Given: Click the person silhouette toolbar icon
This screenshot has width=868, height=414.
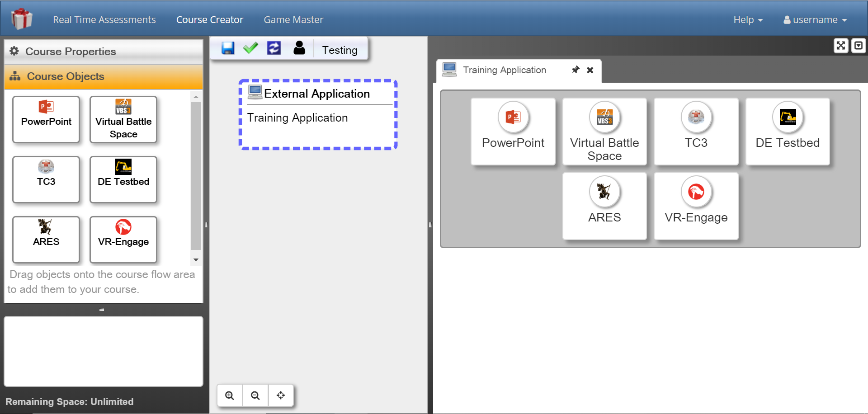Looking at the screenshot, I should (x=299, y=47).
